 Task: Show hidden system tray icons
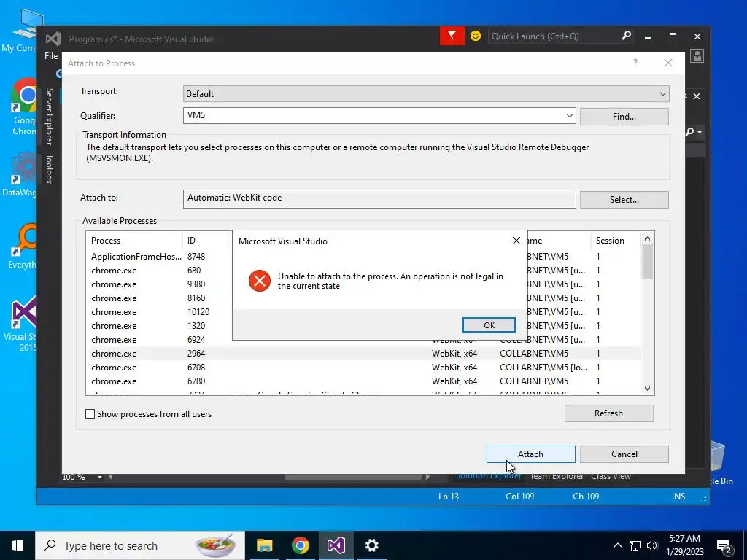coord(617,545)
